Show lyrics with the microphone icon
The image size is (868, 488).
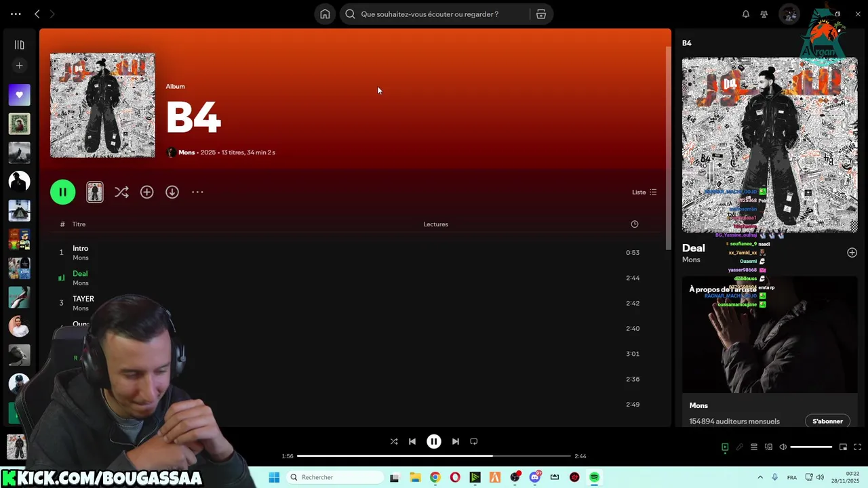(x=740, y=447)
